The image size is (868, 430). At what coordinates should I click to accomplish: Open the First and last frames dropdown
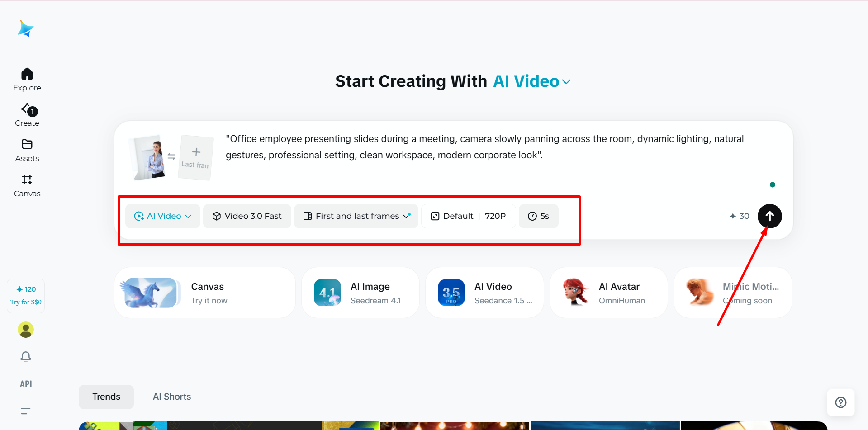[x=356, y=216]
